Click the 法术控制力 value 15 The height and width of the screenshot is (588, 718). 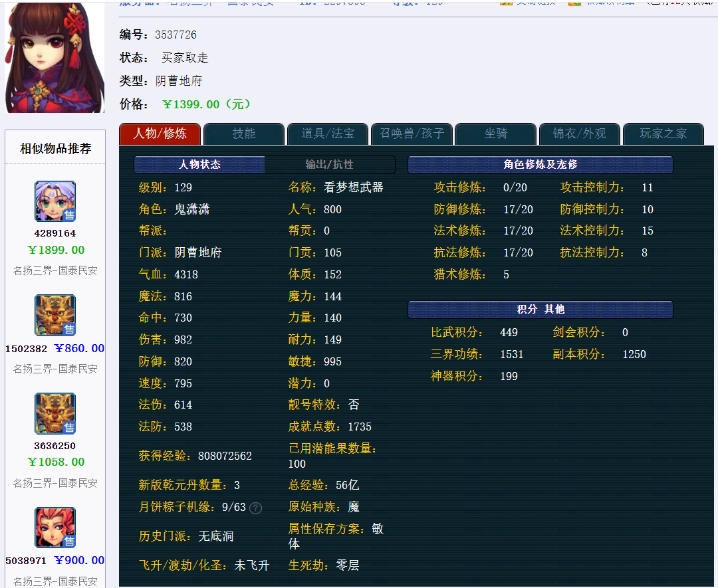(648, 231)
